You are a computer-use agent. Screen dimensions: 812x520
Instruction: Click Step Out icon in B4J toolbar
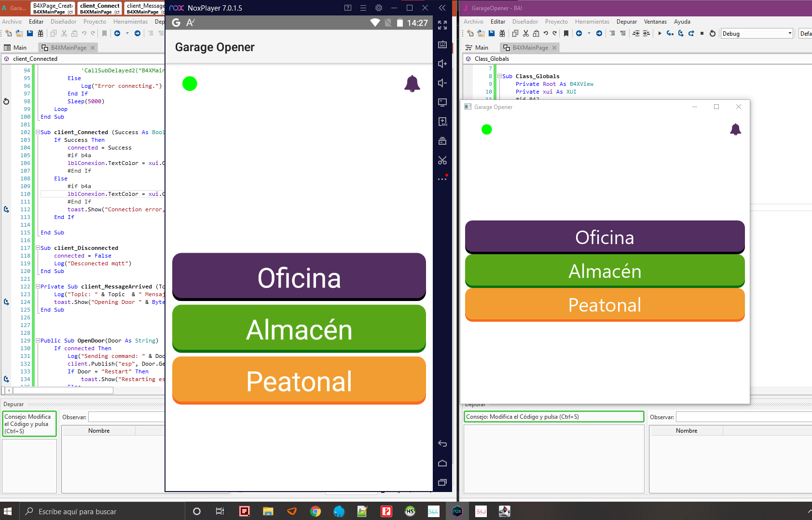coord(691,33)
